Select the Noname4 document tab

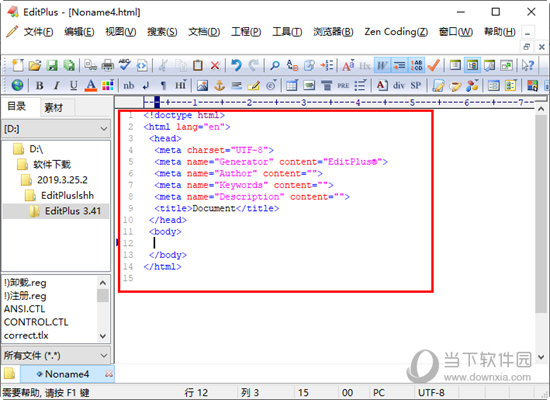point(67,374)
